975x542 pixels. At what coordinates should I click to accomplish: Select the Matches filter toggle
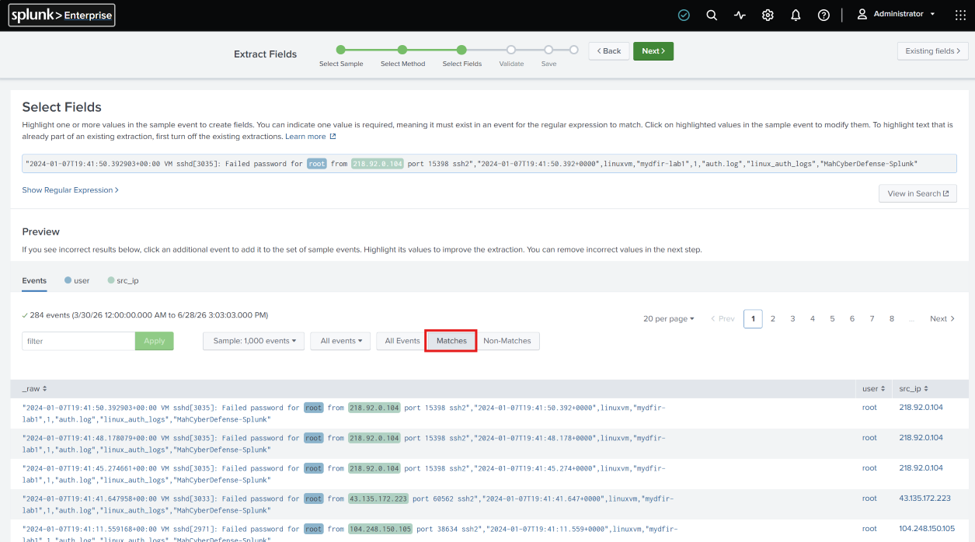[x=451, y=341]
